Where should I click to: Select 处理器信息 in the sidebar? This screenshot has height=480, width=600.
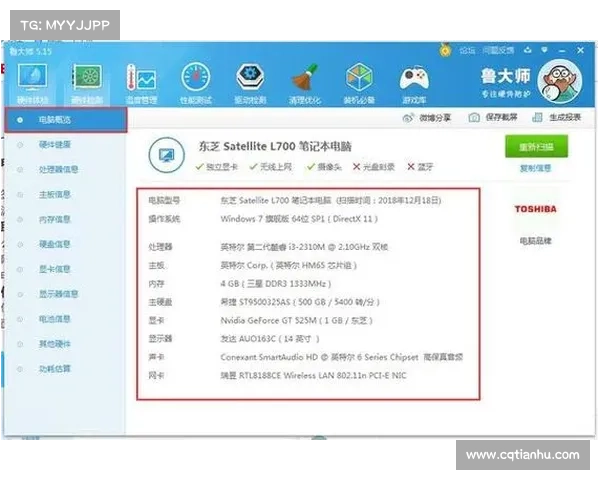click(x=58, y=170)
